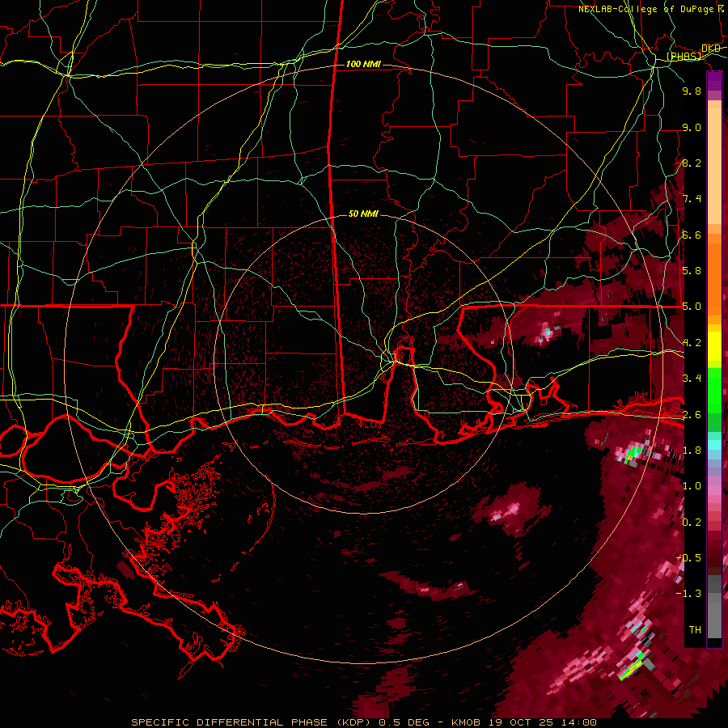Click the 5.8 value on the color scale

[x=692, y=271]
